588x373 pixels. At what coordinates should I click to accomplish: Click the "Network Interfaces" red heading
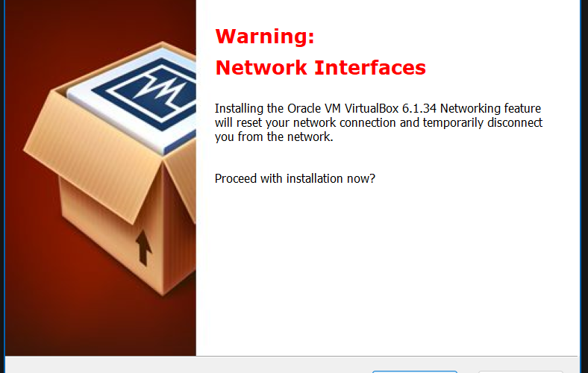(x=321, y=67)
